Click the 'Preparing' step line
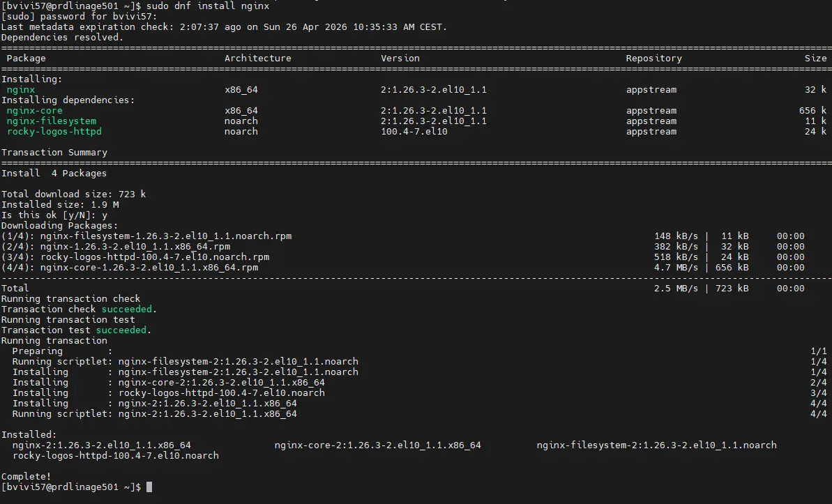 point(62,351)
